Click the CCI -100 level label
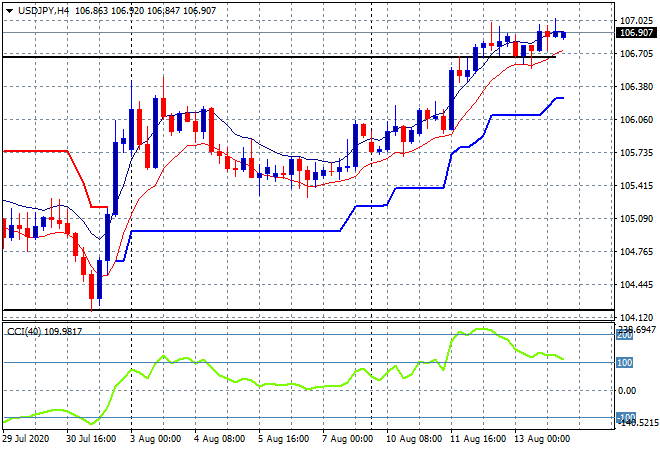660x450 pixels. pos(626,418)
